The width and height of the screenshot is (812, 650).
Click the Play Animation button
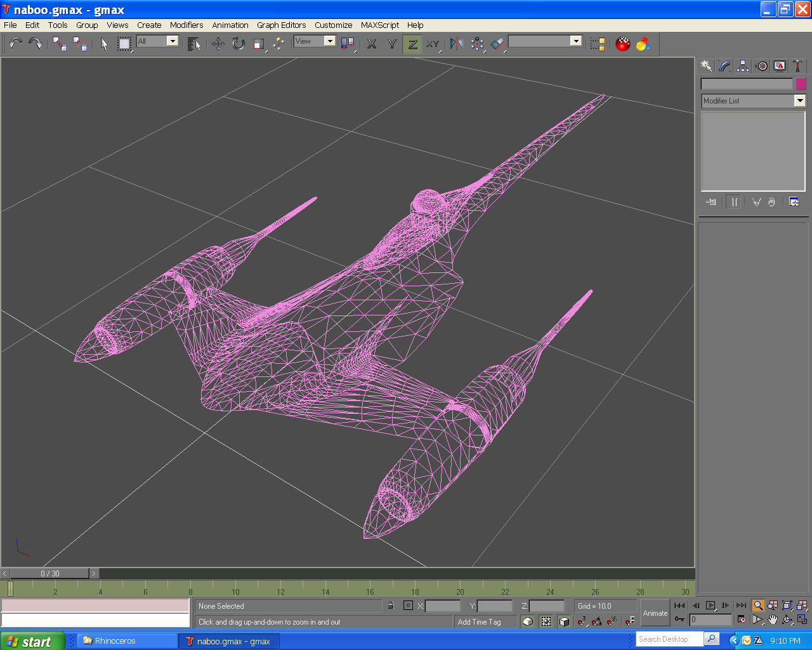click(x=710, y=606)
